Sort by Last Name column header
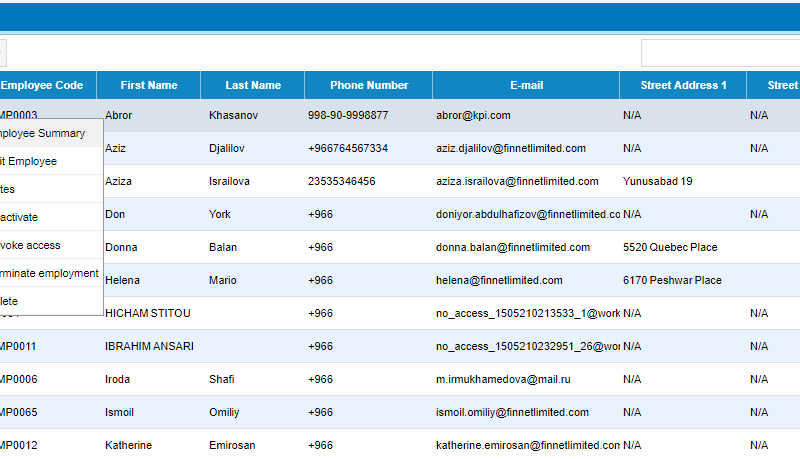The height and width of the screenshot is (459, 800). point(253,85)
